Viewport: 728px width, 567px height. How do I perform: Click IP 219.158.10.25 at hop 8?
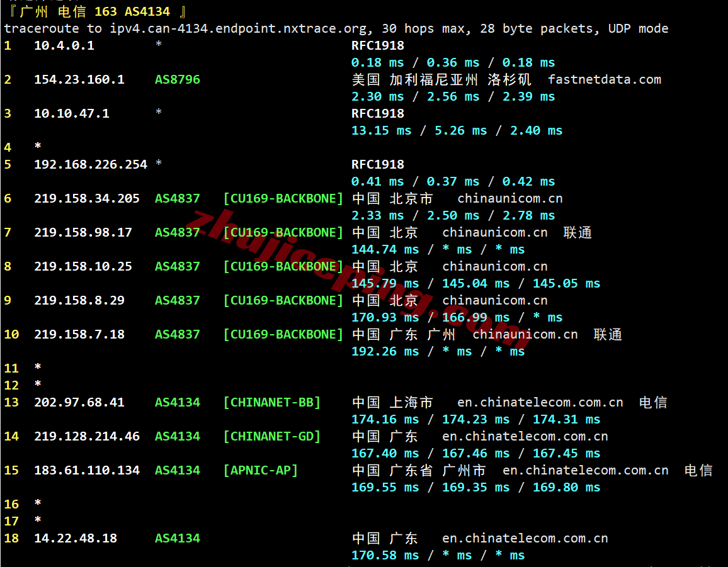[x=83, y=266]
